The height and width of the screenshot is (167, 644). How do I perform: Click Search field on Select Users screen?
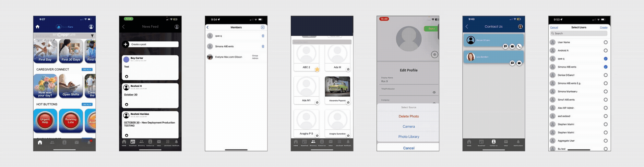click(x=579, y=34)
